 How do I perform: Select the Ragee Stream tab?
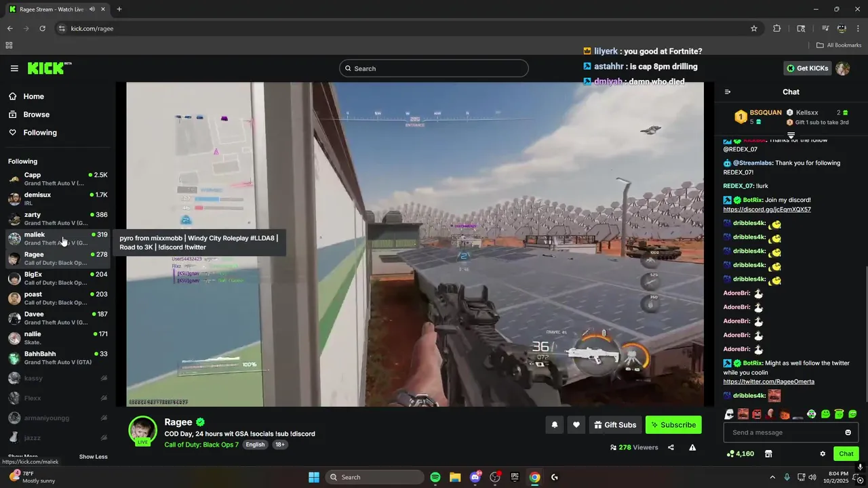click(59, 9)
